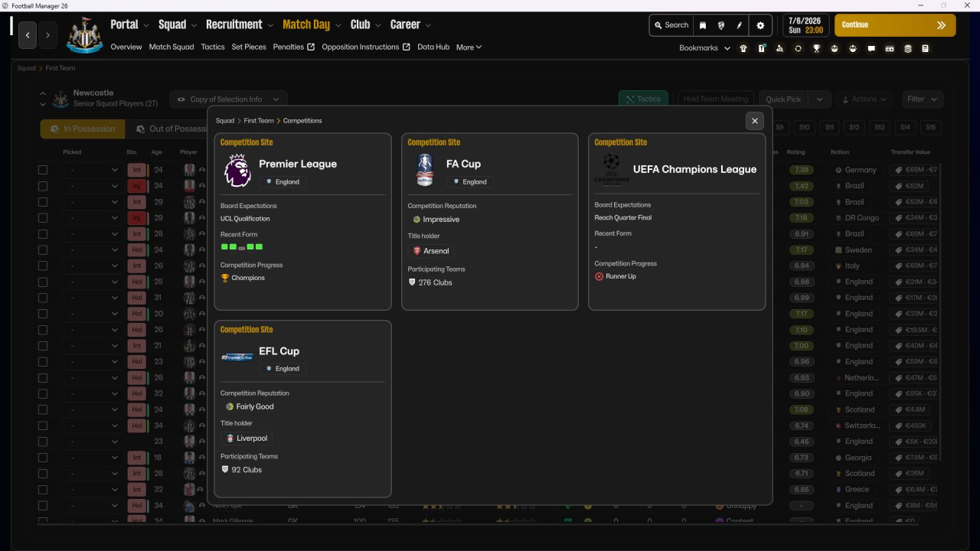This screenshot has width=980, height=551.
Task: Open the Picked dropdown in the Germany row
Action: [92, 170]
